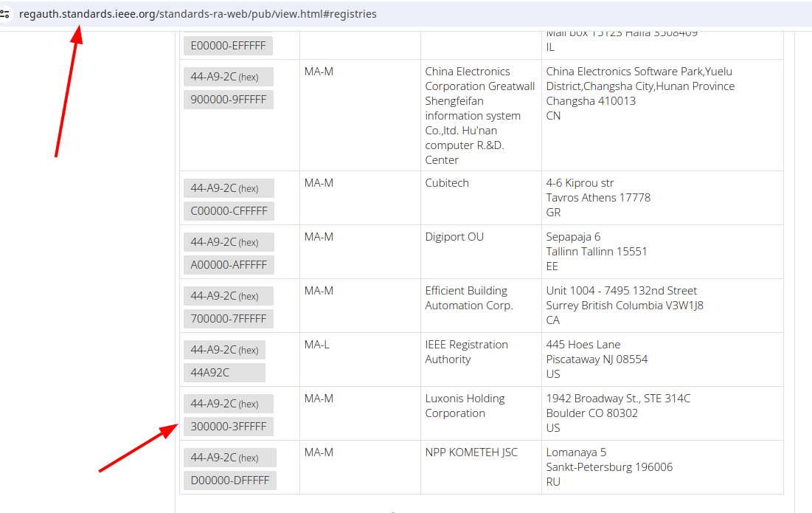The image size is (812, 513).
Task: Click the A00000-AFFFFF range badge
Action: click(x=229, y=265)
